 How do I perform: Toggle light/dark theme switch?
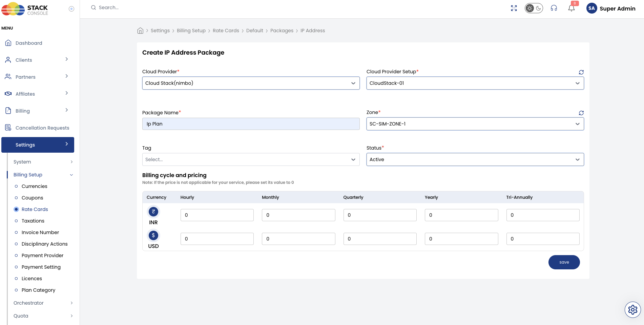534,8
